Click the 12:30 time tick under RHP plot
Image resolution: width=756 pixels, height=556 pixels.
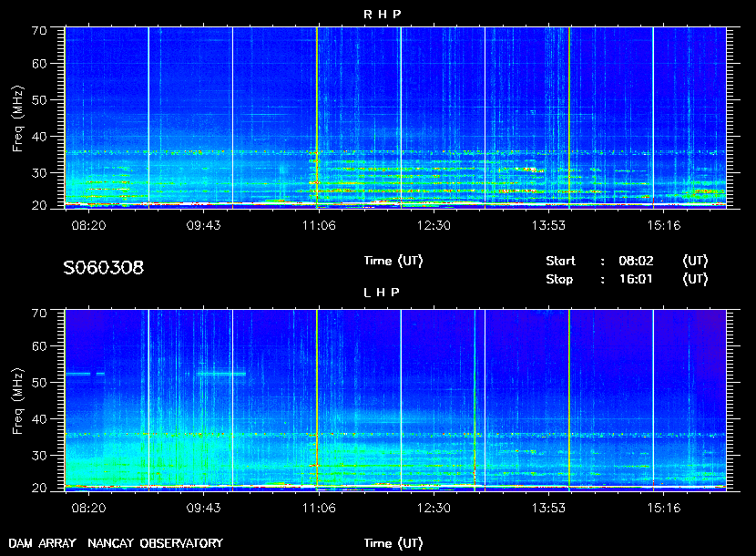434,225
